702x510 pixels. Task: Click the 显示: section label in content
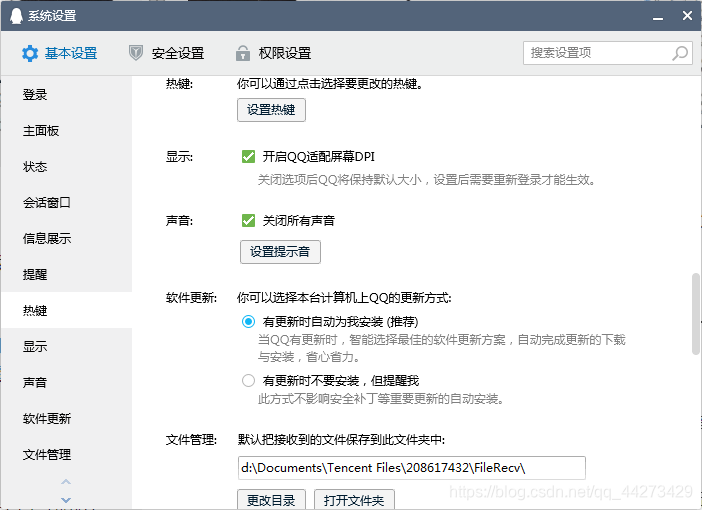(x=179, y=157)
